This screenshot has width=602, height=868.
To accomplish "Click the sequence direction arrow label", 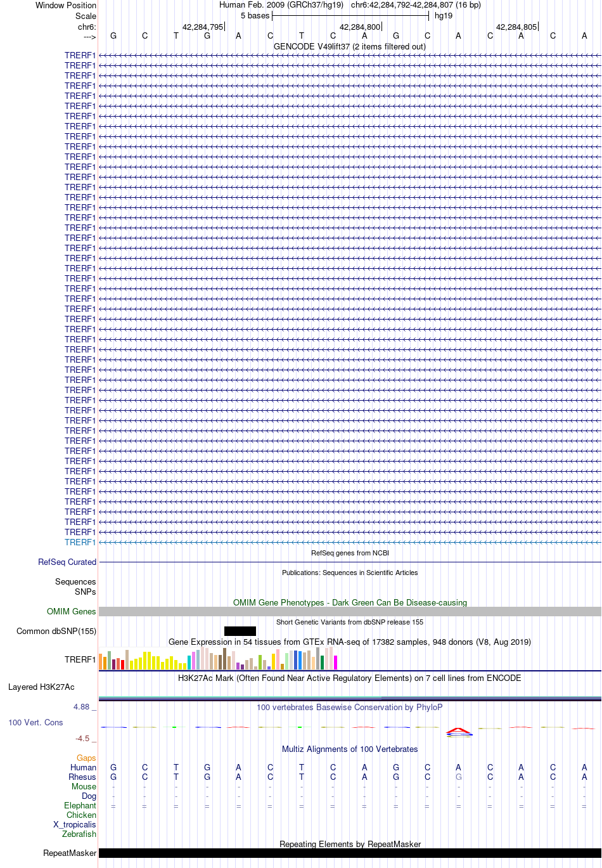I will pos(89,37).
